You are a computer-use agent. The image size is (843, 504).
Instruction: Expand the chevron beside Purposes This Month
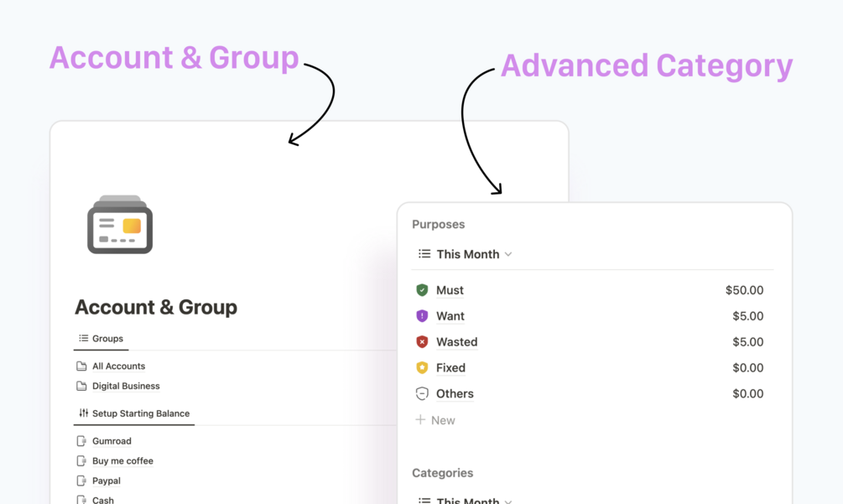[508, 254]
